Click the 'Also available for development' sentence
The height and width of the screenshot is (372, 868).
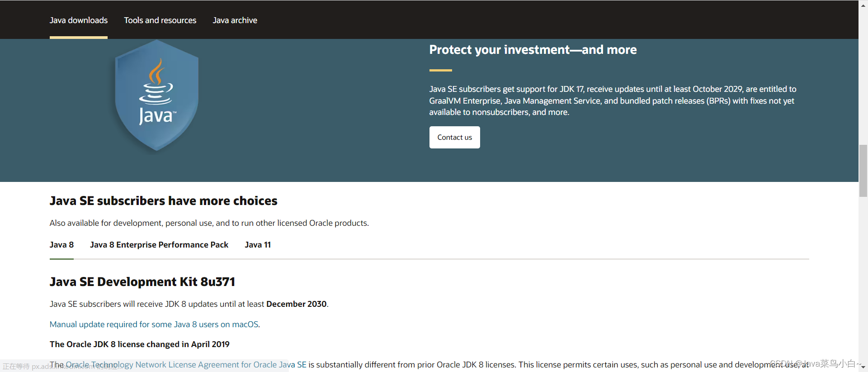click(x=209, y=223)
